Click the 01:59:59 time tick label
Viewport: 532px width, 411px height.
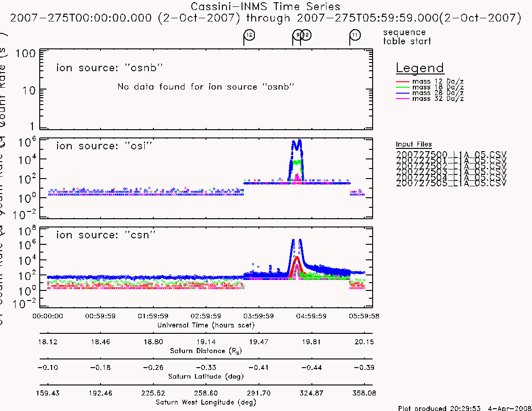(153, 316)
